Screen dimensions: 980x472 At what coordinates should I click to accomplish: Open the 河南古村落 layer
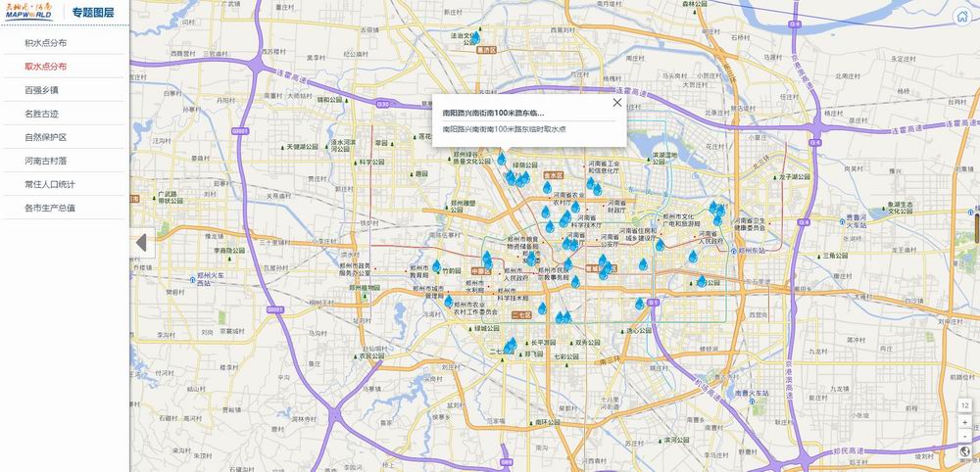46,161
